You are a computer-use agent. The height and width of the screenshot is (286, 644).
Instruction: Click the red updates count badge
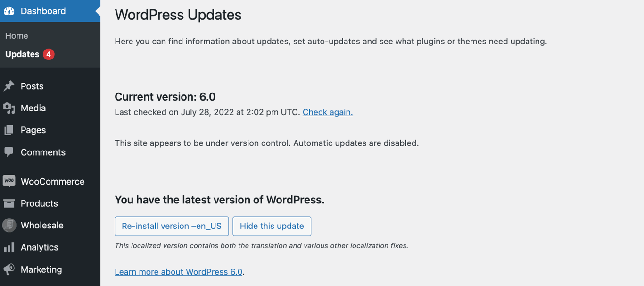coord(50,54)
